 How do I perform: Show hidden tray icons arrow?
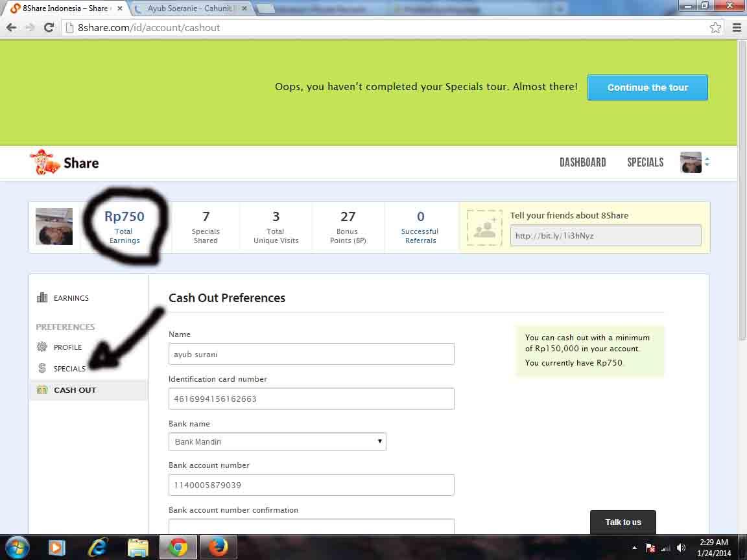tap(635, 548)
